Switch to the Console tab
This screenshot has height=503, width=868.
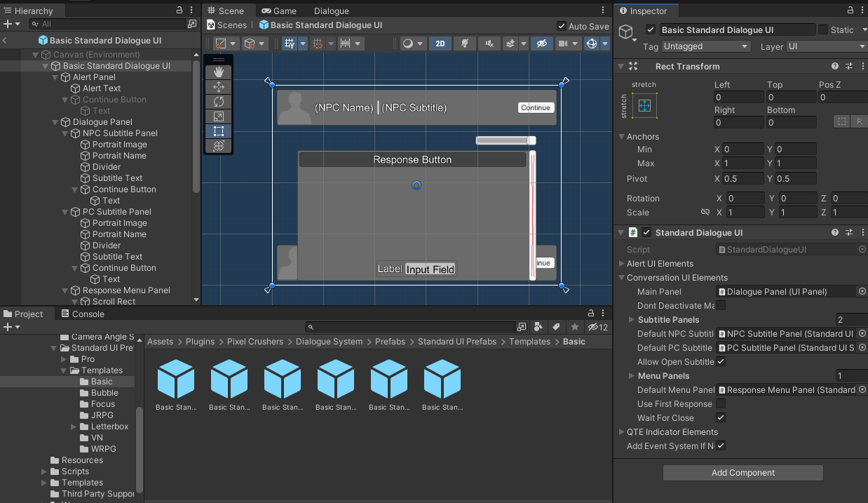[x=83, y=314]
